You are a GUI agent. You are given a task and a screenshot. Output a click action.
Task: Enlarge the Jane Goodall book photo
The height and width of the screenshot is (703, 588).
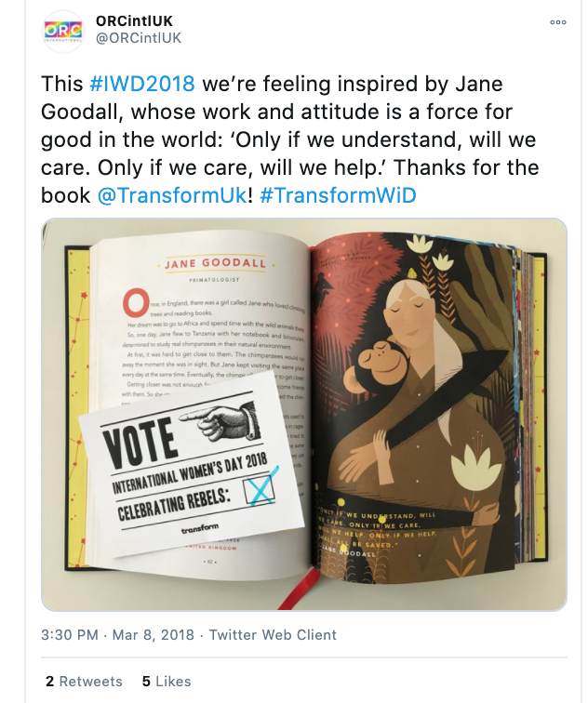[x=304, y=415]
